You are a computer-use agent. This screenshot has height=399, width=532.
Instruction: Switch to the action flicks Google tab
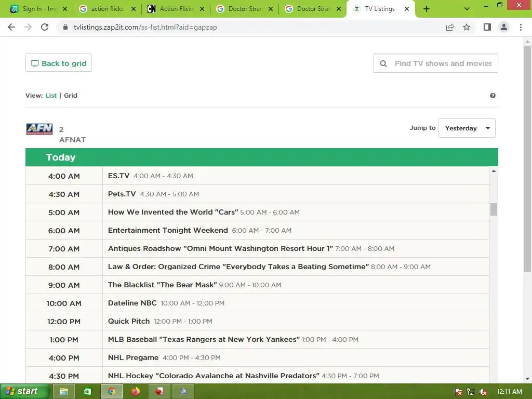pyautogui.click(x=107, y=9)
